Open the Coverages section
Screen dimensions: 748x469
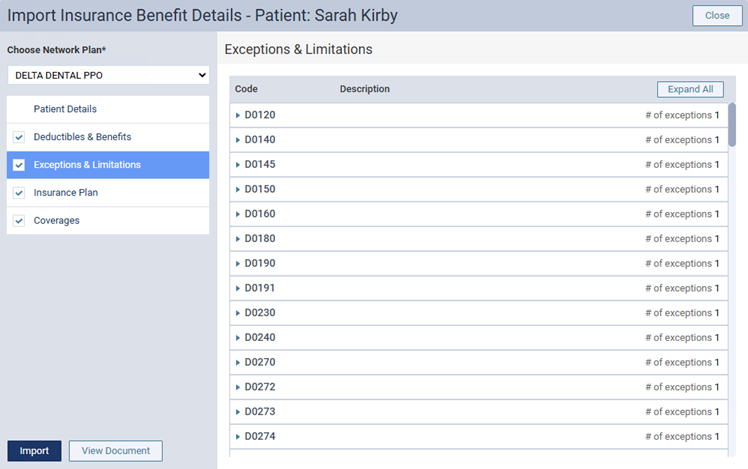[x=56, y=221]
